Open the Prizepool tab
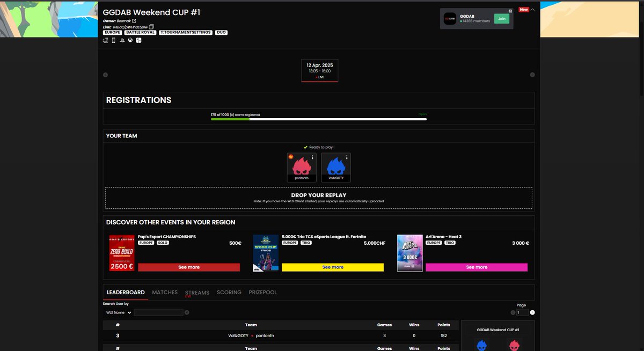The width and height of the screenshot is (644, 351). (263, 292)
